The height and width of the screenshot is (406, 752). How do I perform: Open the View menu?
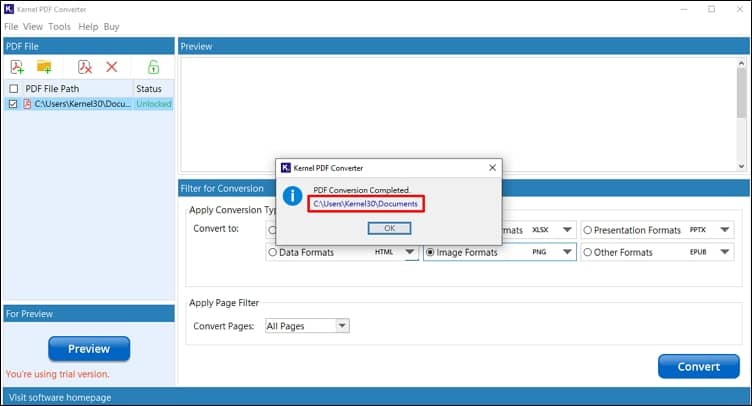coord(33,27)
